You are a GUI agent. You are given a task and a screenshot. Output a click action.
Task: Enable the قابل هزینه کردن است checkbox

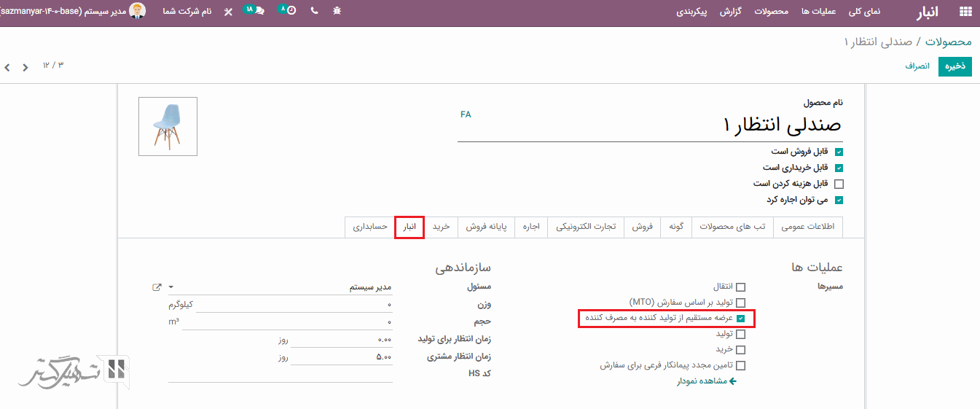[839, 184]
